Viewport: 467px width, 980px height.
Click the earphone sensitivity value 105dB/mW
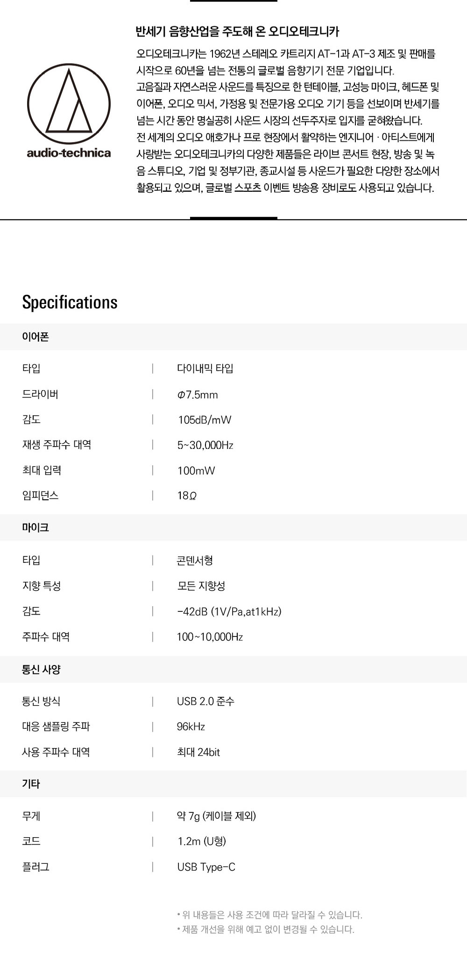click(x=205, y=420)
